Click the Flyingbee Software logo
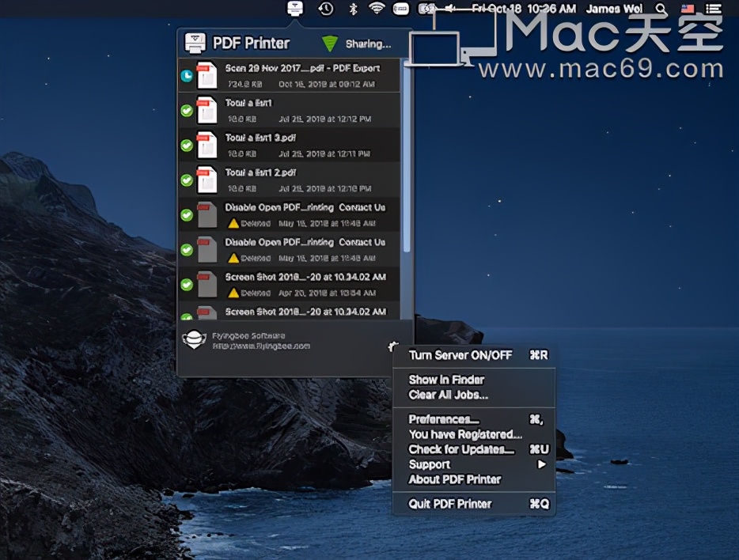Image resolution: width=739 pixels, height=560 pixels. point(194,339)
